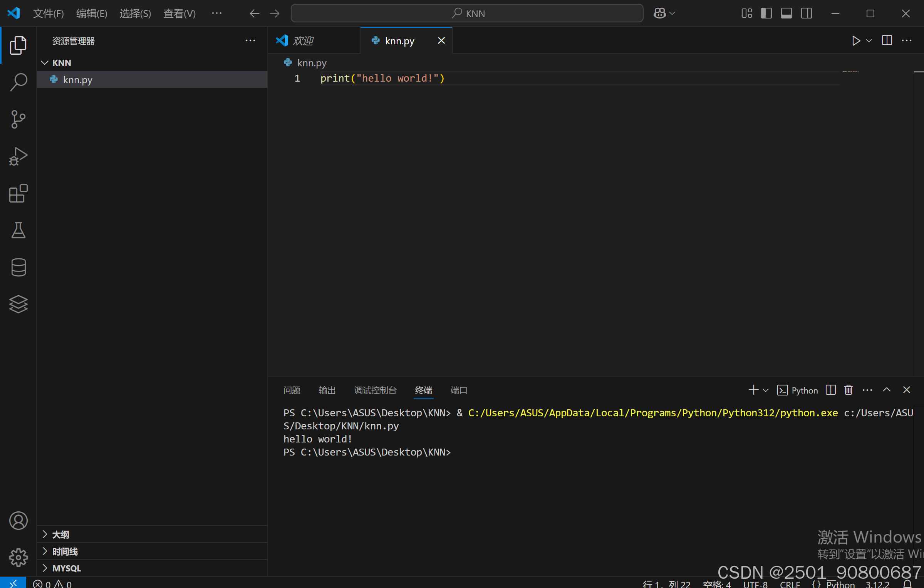
Task: Click the KNN command center search box
Action: pyautogui.click(x=467, y=13)
